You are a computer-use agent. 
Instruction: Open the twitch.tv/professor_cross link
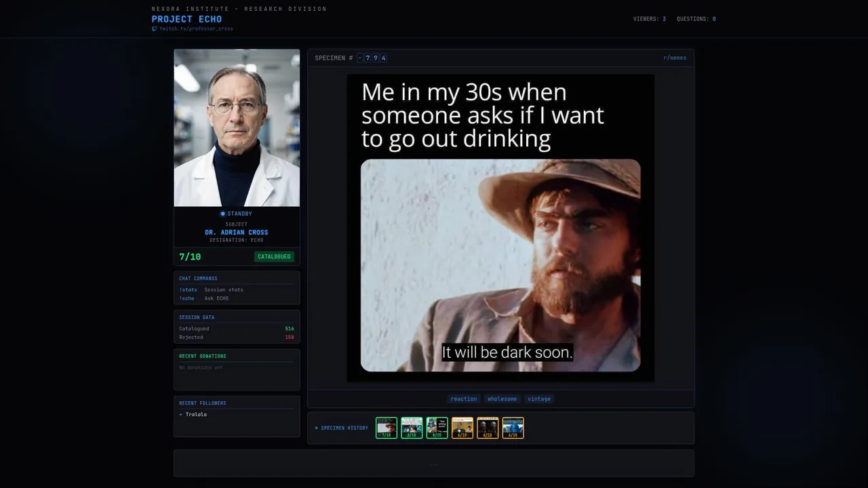pyautogui.click(x=196, y=28)
